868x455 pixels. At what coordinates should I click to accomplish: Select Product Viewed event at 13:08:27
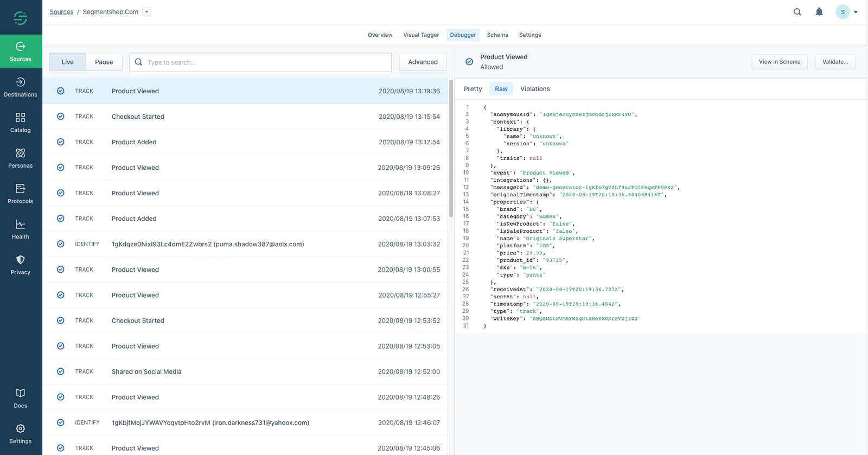[x=245, y=193]
